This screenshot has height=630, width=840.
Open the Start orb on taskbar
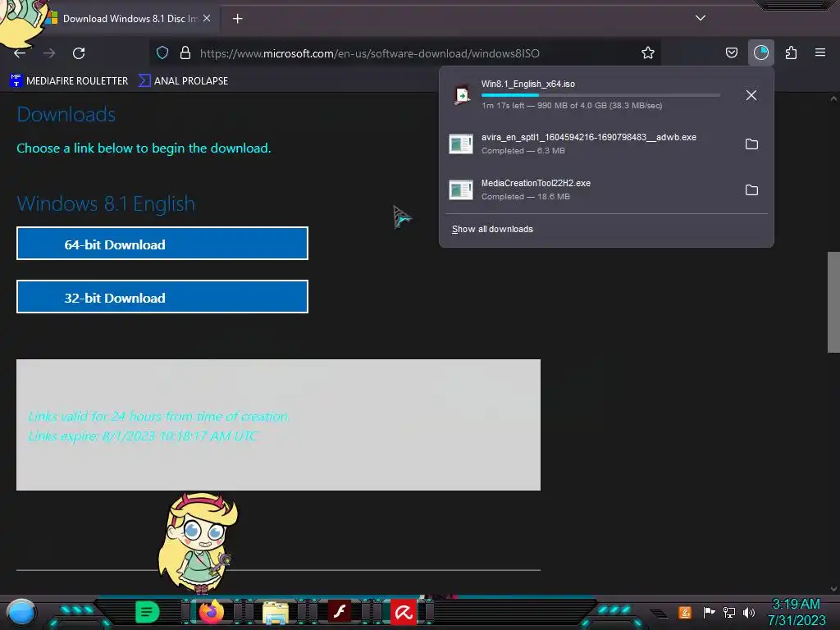tap(21, 612)
